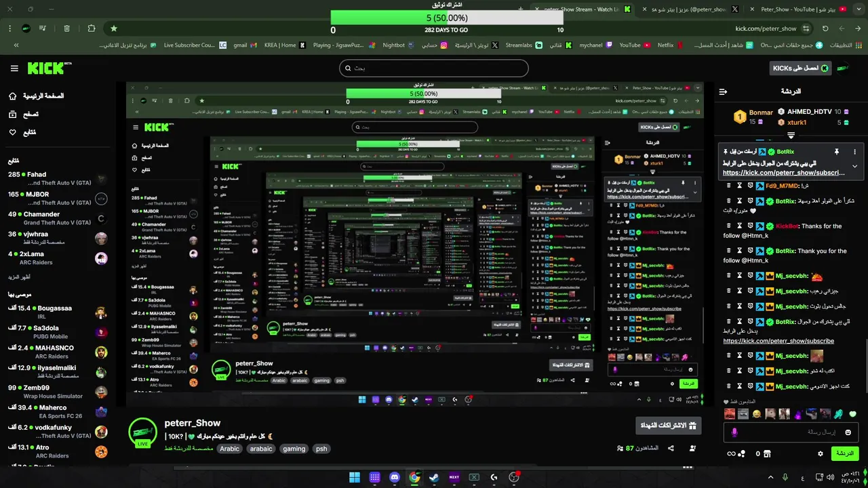Click the peterr_Show channel name
This screenshot has height=488, width=868.
pos(193,423)
